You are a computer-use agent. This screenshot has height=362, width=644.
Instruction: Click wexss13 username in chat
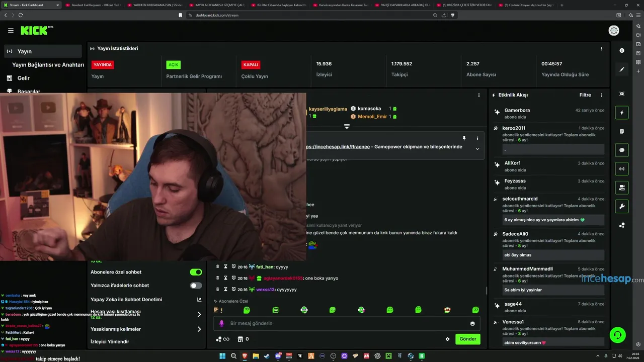(265, 290)
